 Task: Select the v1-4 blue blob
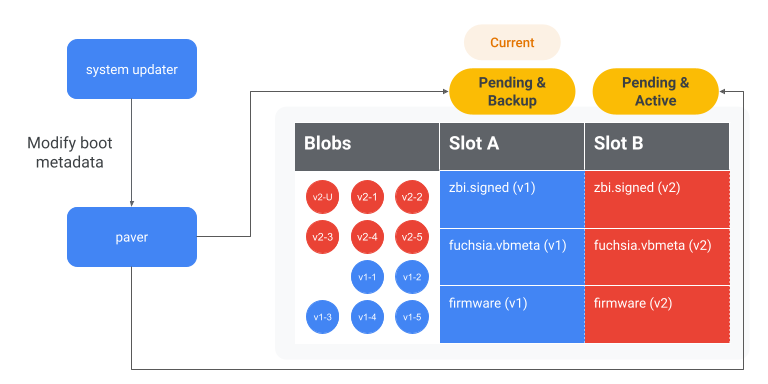tap(367, 317)
